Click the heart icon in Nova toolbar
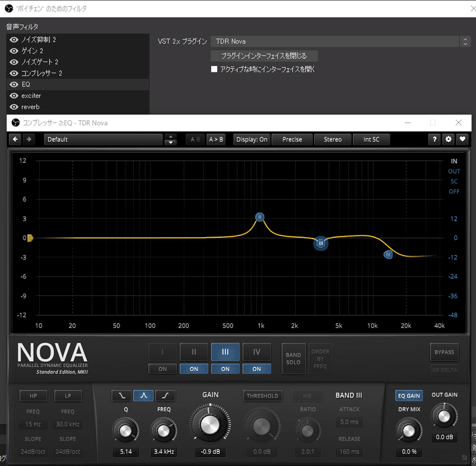The height and width of the screenshot is (466, 476). pos(462,140)
